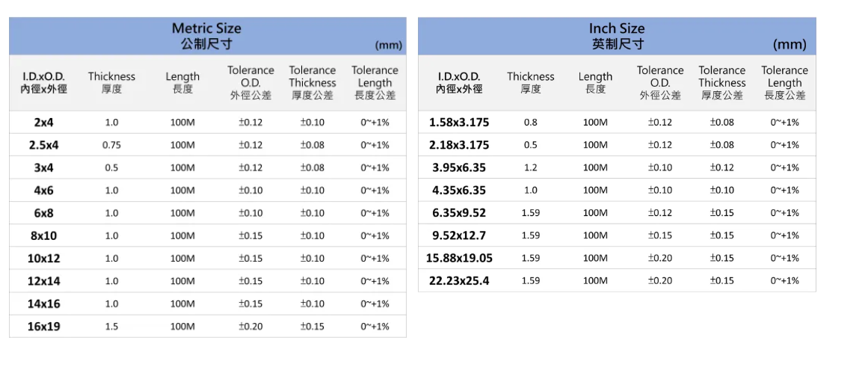The height and width of the screenshot is (370, 868).
Task: Click the 4x6 size cell
Action: pyautogui.click(x=44, y=191)
